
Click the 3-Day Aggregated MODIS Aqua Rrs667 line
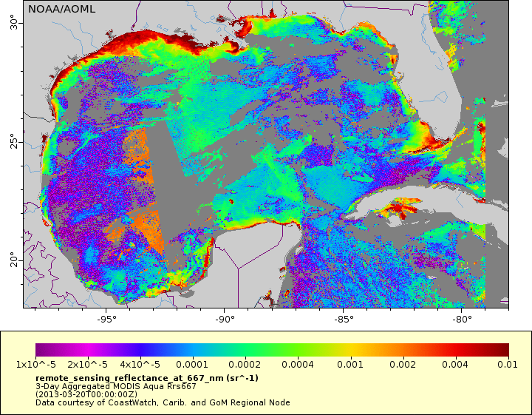[116, 386]
